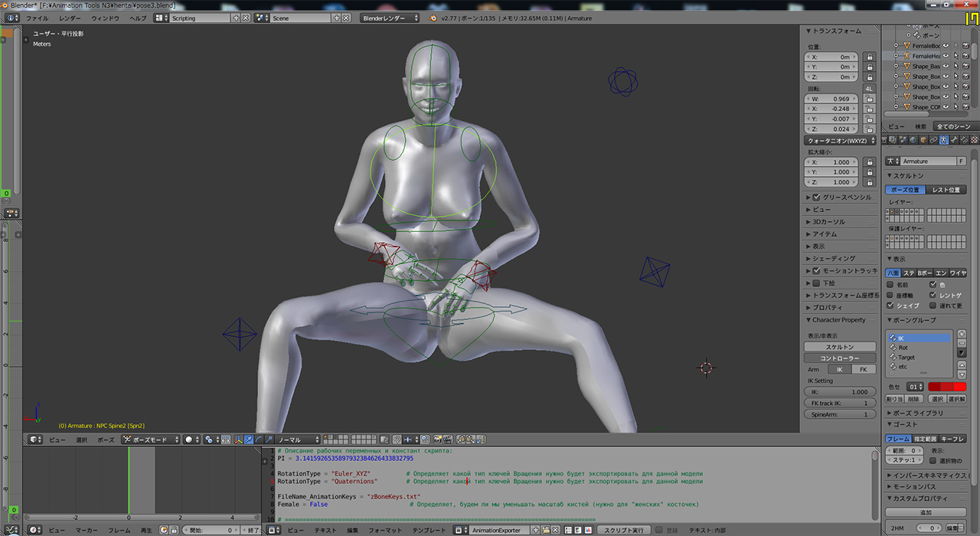Open the ヘルプ menu
Viewport: 980px width, 536px height.
(x=138, y=18)
